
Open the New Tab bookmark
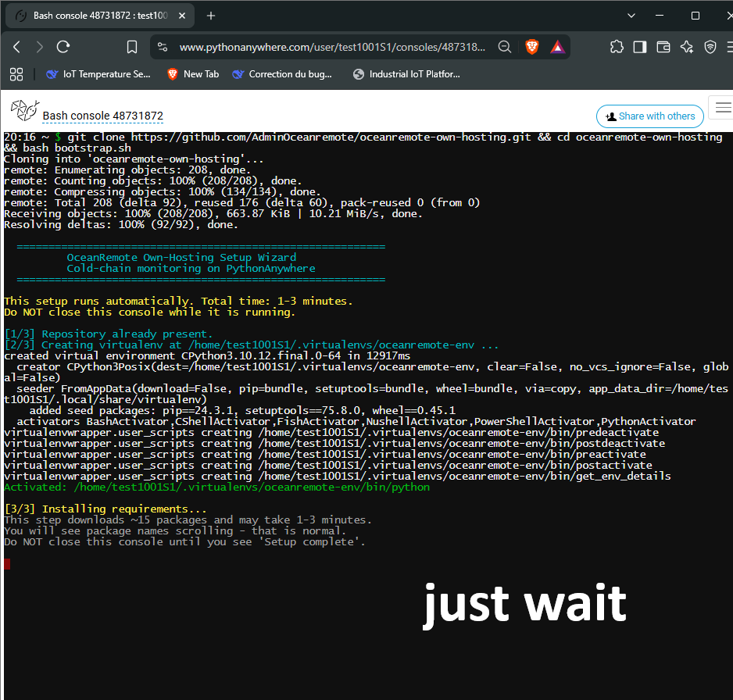[x=193, y=74]
